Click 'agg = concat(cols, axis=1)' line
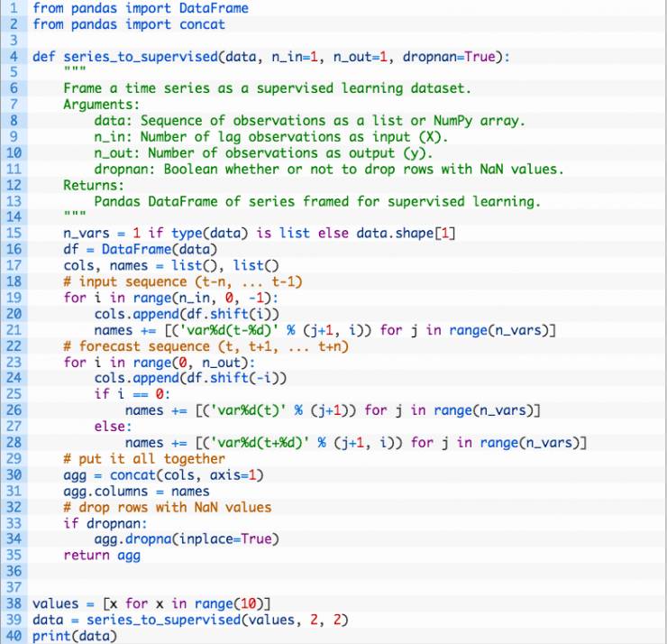 coord(163,475)
